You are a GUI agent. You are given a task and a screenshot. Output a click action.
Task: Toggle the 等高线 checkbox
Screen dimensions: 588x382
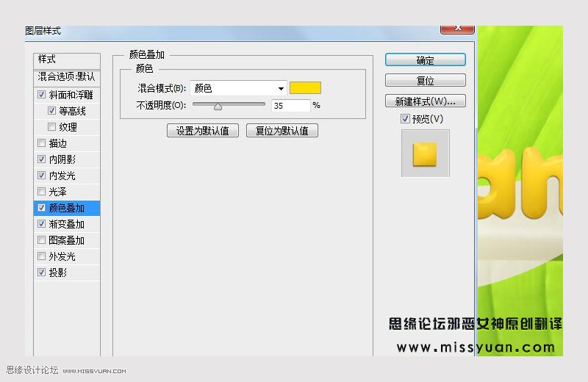(51, 111)
